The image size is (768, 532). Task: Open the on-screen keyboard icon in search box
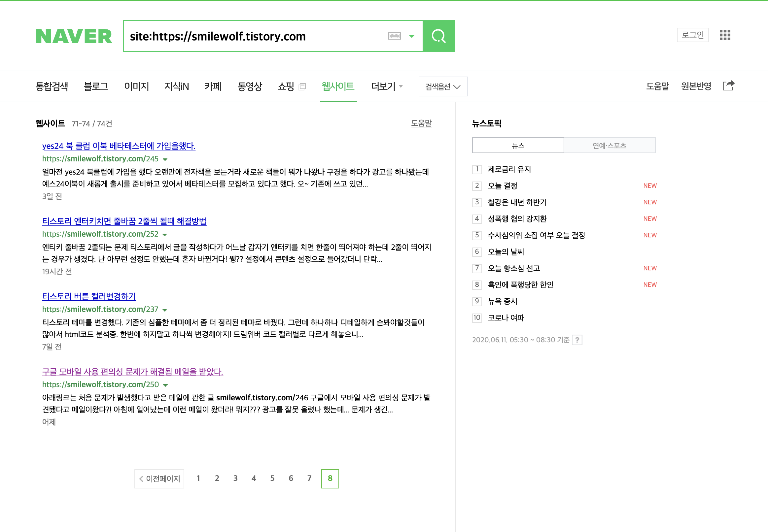[394, 36]
